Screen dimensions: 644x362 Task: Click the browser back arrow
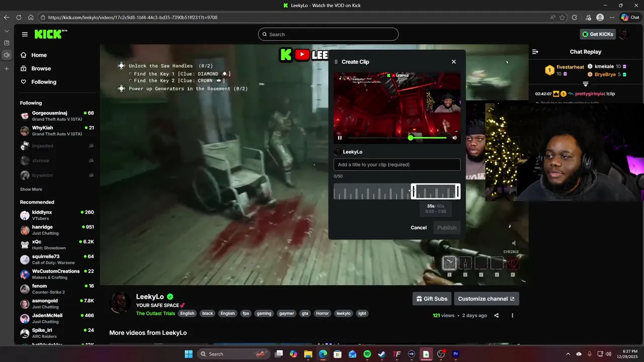(7, 17)
